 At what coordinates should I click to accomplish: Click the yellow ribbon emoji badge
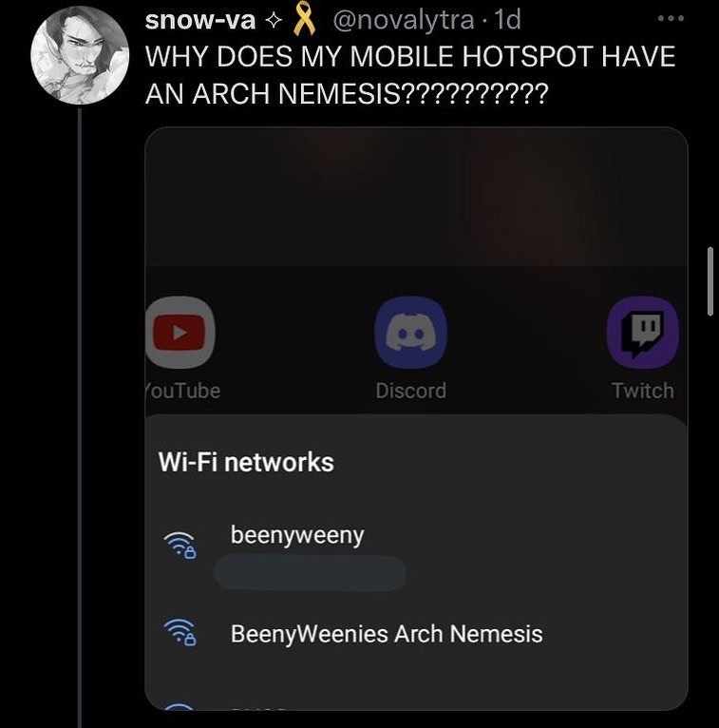tap(305, 19)
